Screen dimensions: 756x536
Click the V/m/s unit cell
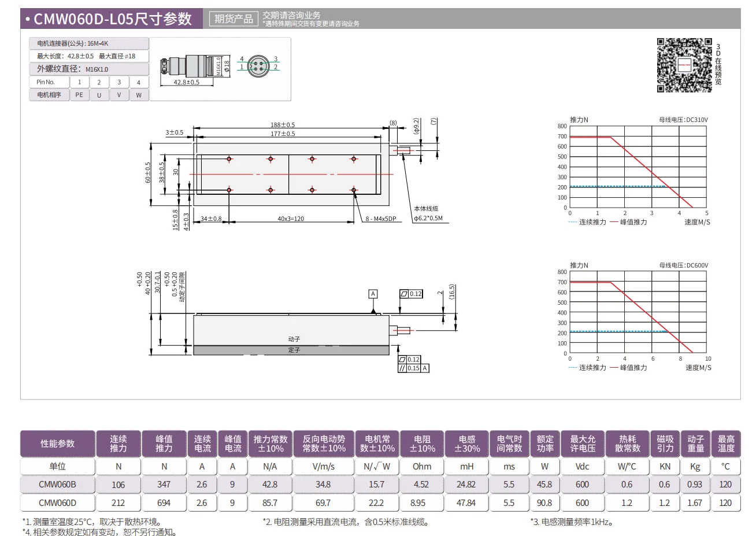(323, 466)
